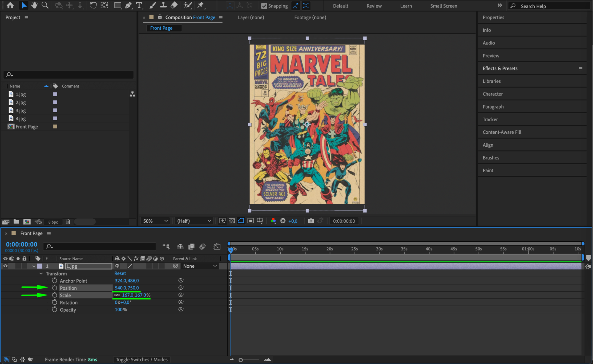
Task: Collapse the Transform property group
Action: 41,274
